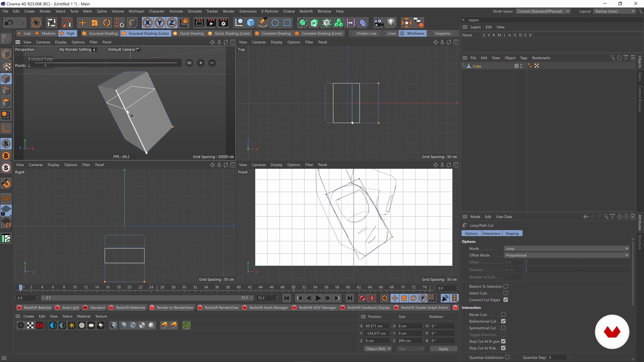Open the Size dropdown in coordinates panel

click(411, 349)
